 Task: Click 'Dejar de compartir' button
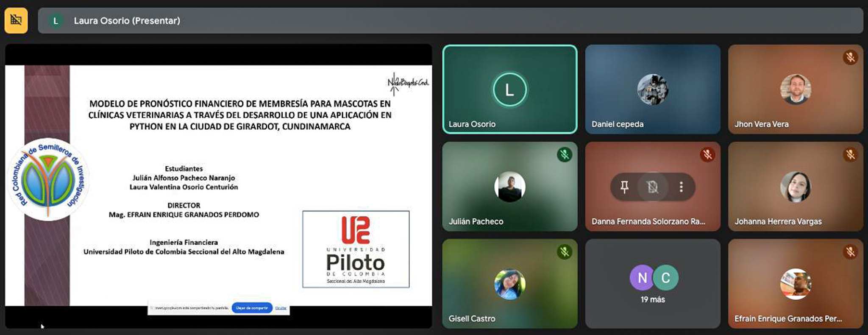[x=252, y=308]
